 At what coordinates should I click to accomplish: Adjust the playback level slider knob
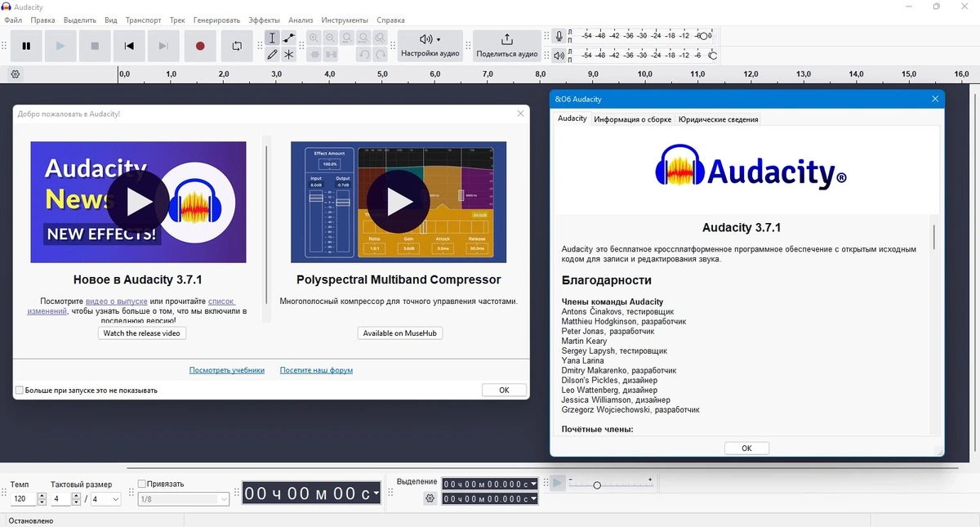pyautogui.click(x=713, y=56)
